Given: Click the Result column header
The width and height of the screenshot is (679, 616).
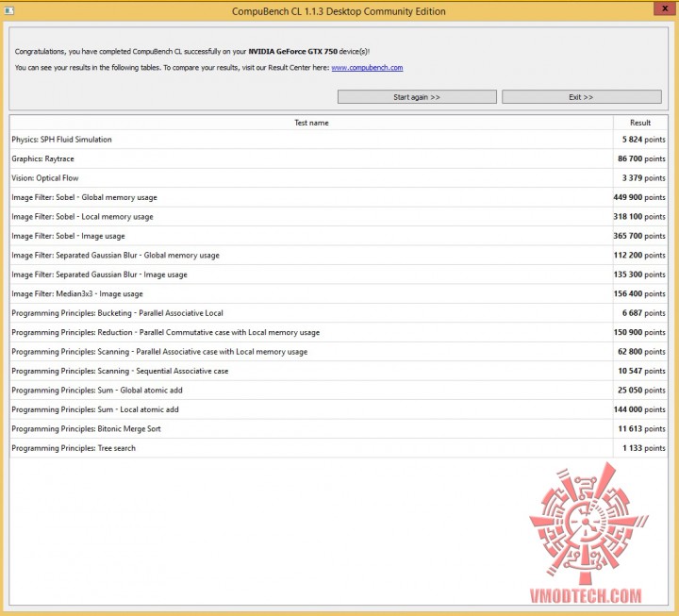Looking at the screenshot, I should click(x=640, y=123).
